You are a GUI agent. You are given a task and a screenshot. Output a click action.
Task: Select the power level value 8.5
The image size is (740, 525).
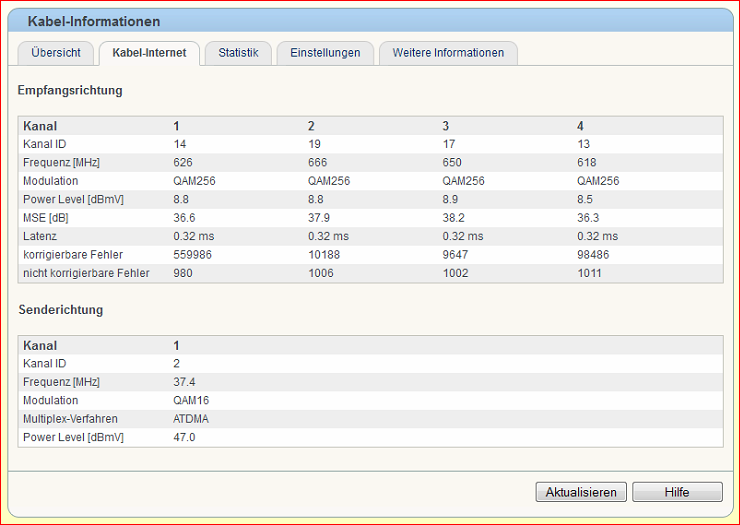click(587, 200)
